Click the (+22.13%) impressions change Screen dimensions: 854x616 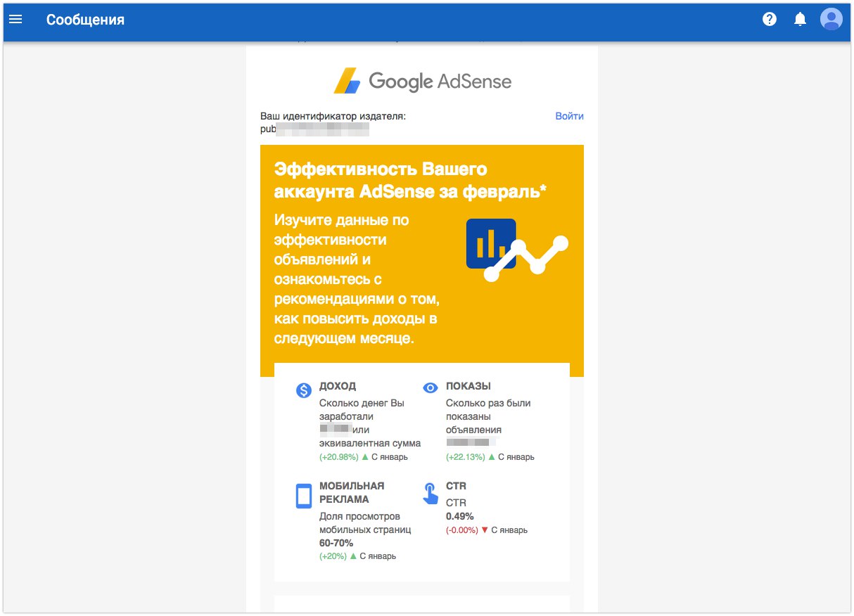point(466,457)
